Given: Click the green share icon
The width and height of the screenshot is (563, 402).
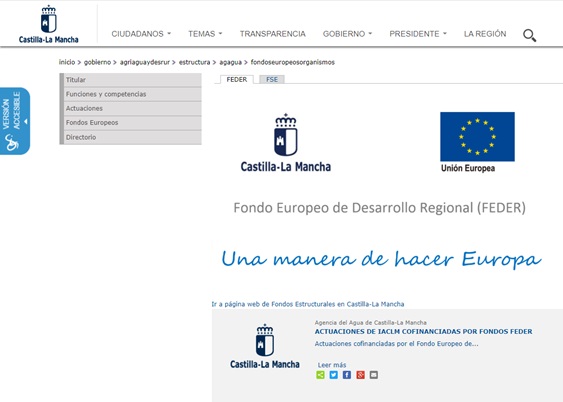Looking at the screenshot, I should pyautogui.click(x=320, y=375).
